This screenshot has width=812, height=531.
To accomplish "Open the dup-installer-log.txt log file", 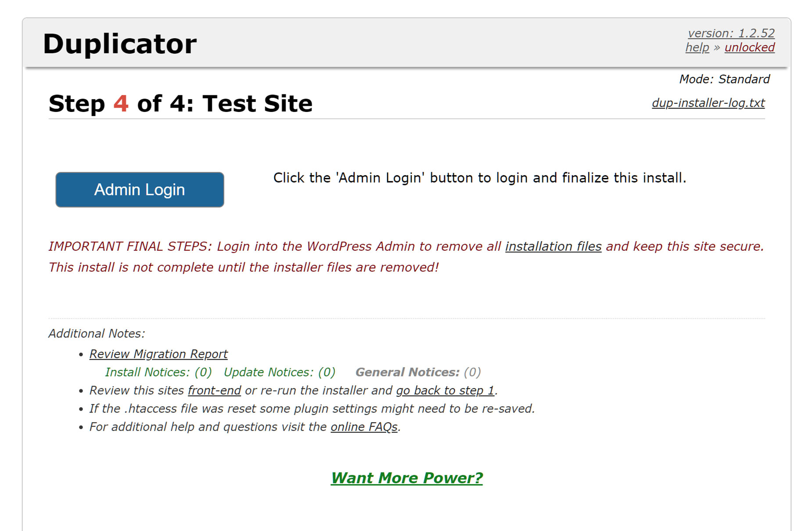I will (708, 103).
